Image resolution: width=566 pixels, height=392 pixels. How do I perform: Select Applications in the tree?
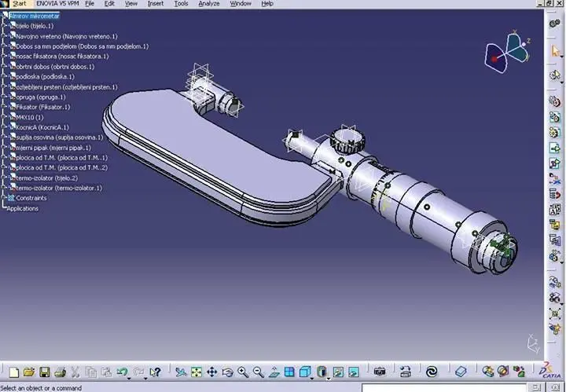[22, 208]
